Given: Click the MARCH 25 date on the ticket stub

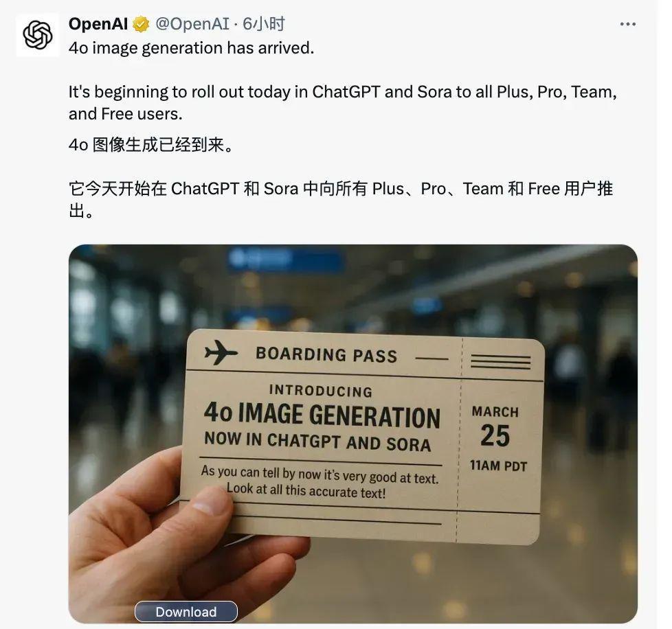Looking at the screenshot, I should point(495,427).
